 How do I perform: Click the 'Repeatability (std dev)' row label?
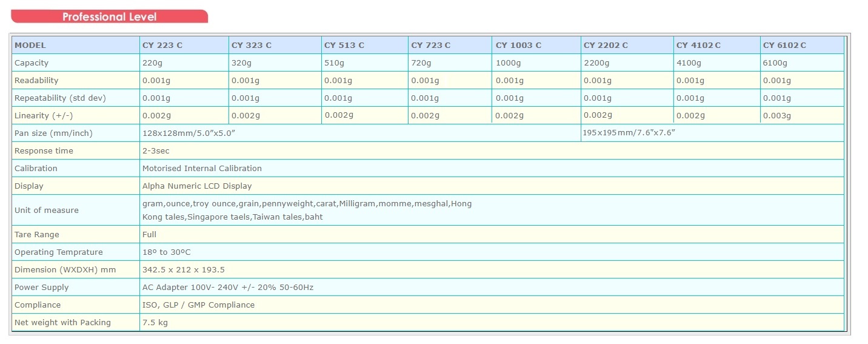coord(60,98)
